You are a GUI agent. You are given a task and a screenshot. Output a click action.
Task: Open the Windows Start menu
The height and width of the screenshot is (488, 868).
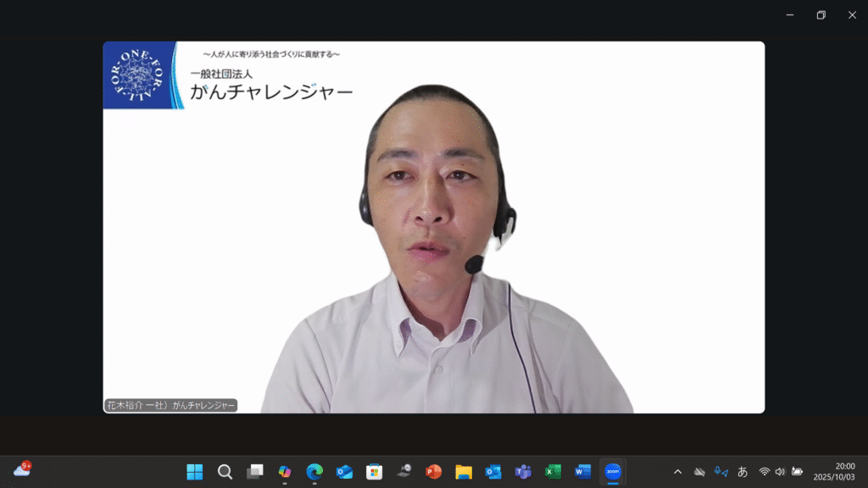[195, 472]
